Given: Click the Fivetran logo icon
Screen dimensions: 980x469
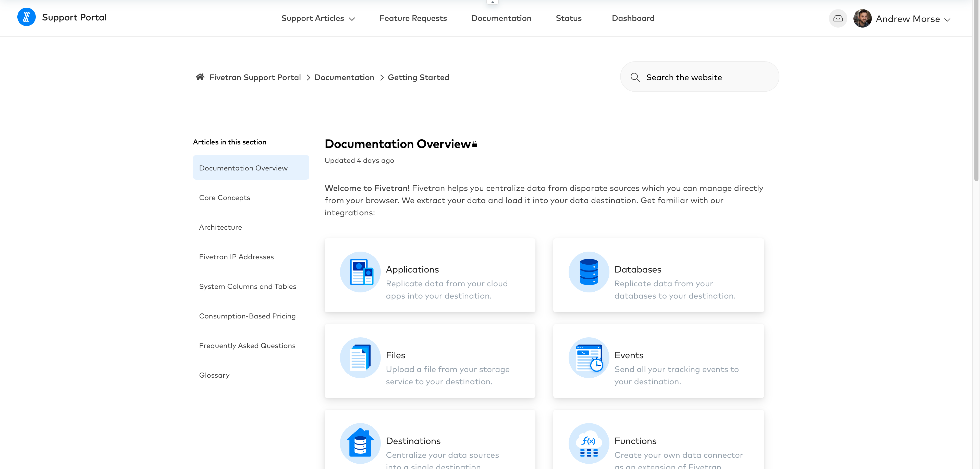Looking at the screenshot, I should pos(26,17).
